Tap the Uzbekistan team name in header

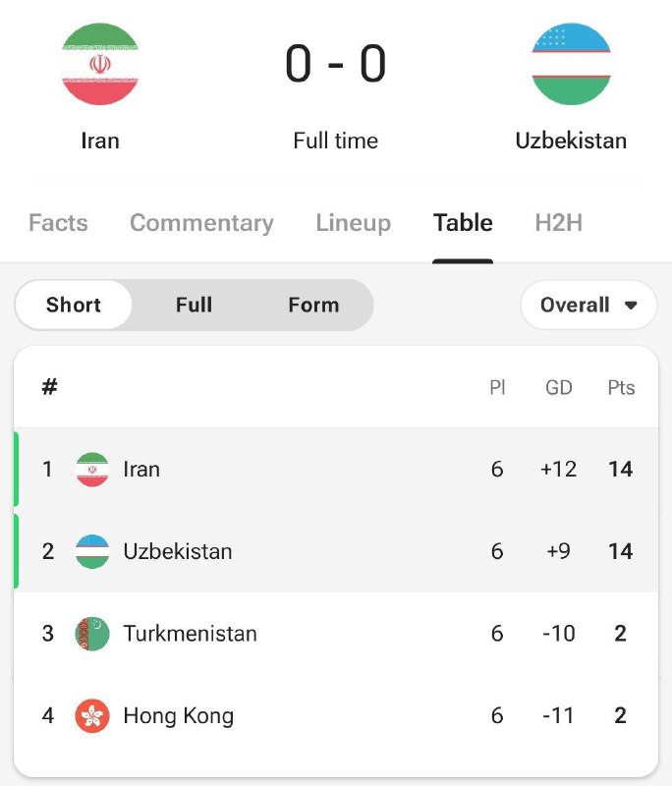point(571,140)
